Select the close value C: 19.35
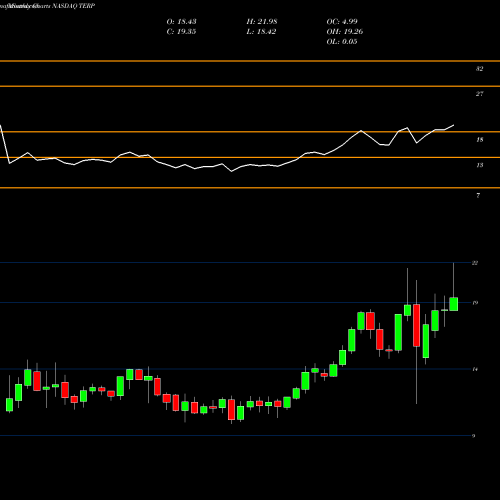Viewport: 500px width, 500px height. click(181, 32)
